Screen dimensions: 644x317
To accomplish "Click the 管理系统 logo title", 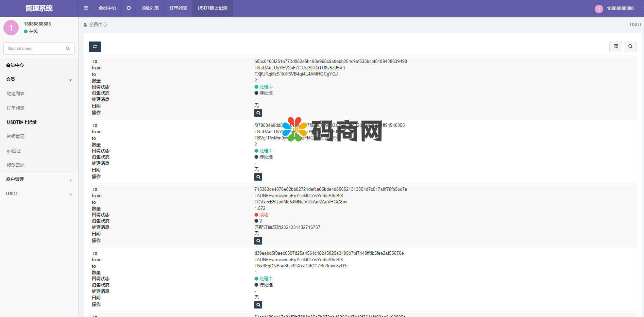I will pos(39,8).
